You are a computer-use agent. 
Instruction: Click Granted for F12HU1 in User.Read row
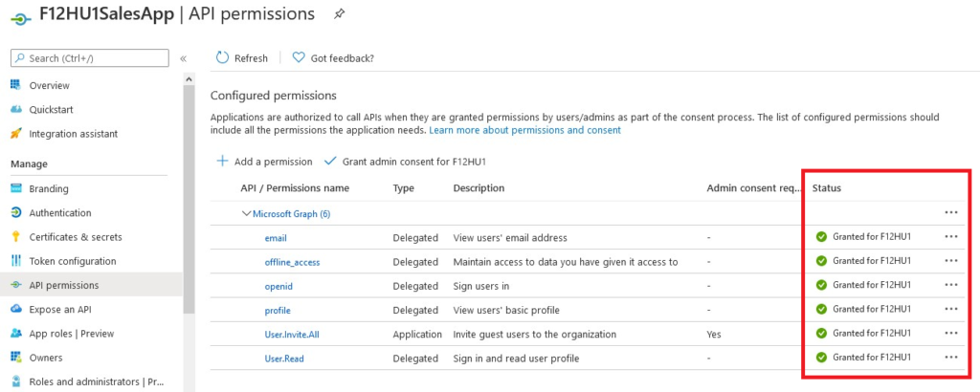[x=871, y=357]
